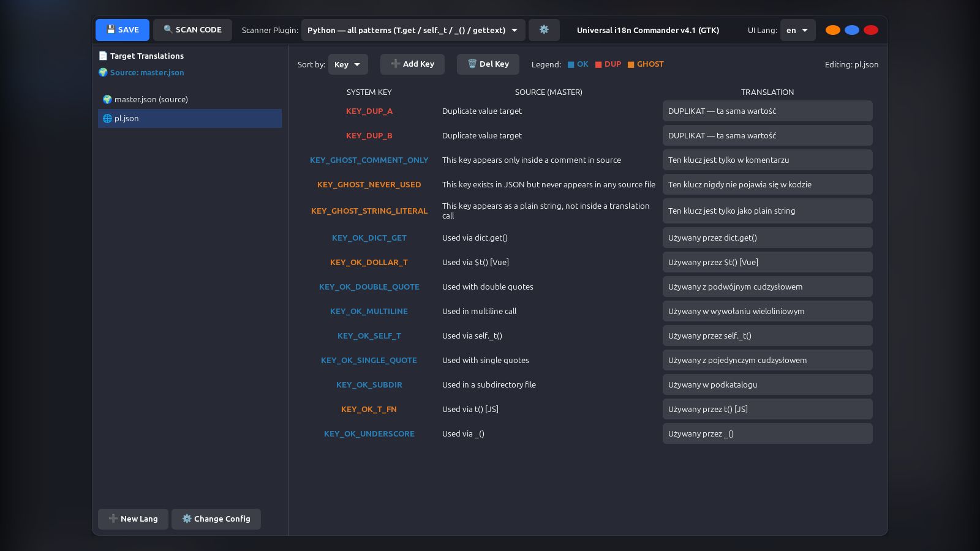Click the SYSTEM KEY column header
The height and width of the screenshot is (551, 980).
(x=369, y=92)
